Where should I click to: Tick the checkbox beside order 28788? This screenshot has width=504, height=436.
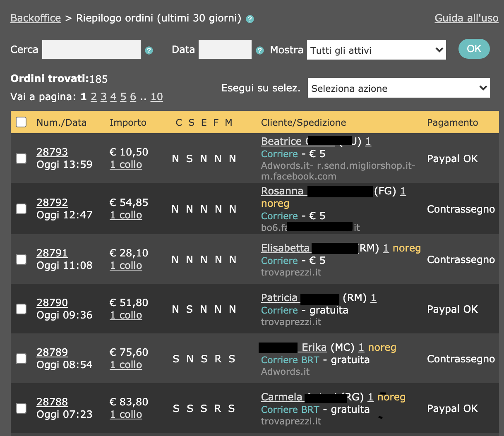21,408
